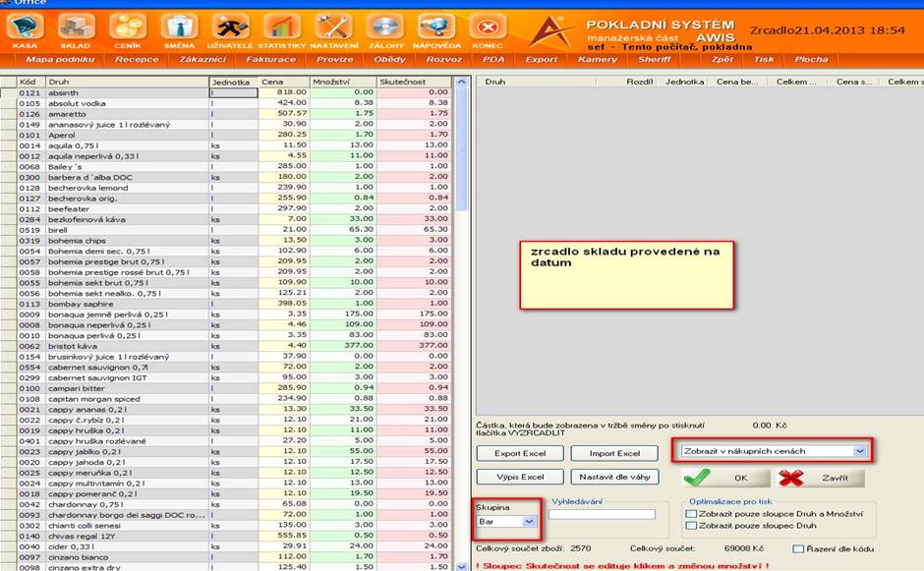The image size is (924, 571).
Task: Enable Zobrazit pouze sloupec Druh checkbox
Action: [x=691, y=526]
